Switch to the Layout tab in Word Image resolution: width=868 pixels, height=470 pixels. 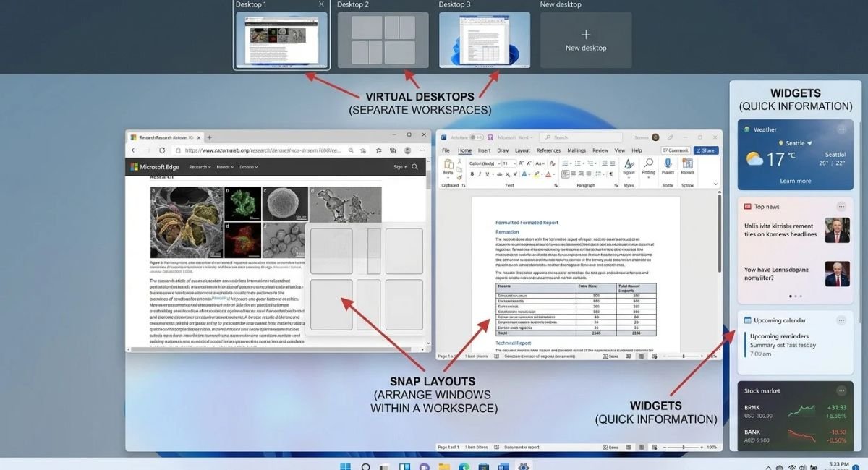[522, 150]
